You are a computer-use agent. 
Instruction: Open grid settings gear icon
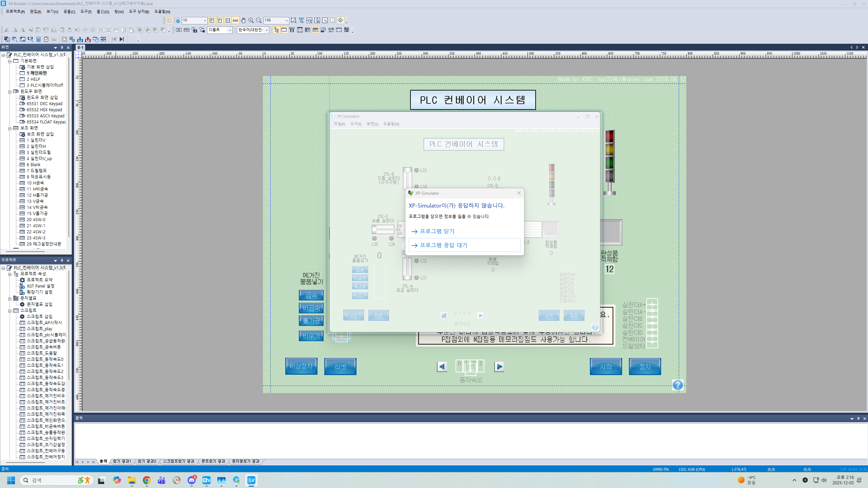click(177, 20)
